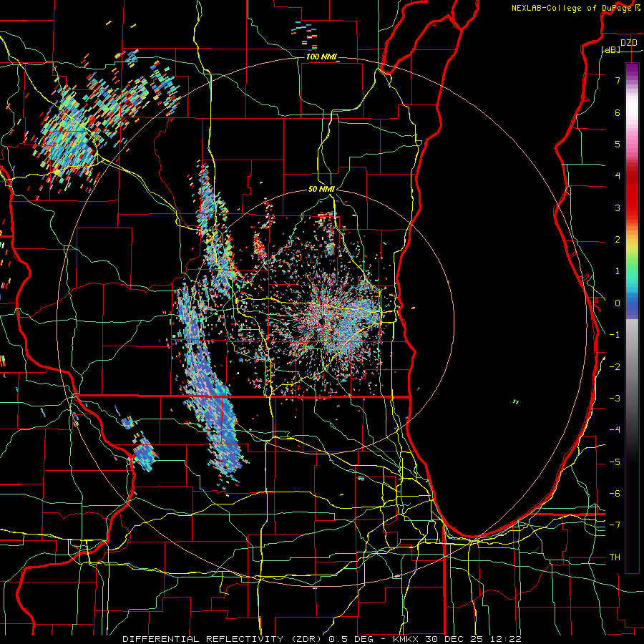Click the KMKX station identifier in caption
644x644 pixels.
click(404, 639)
